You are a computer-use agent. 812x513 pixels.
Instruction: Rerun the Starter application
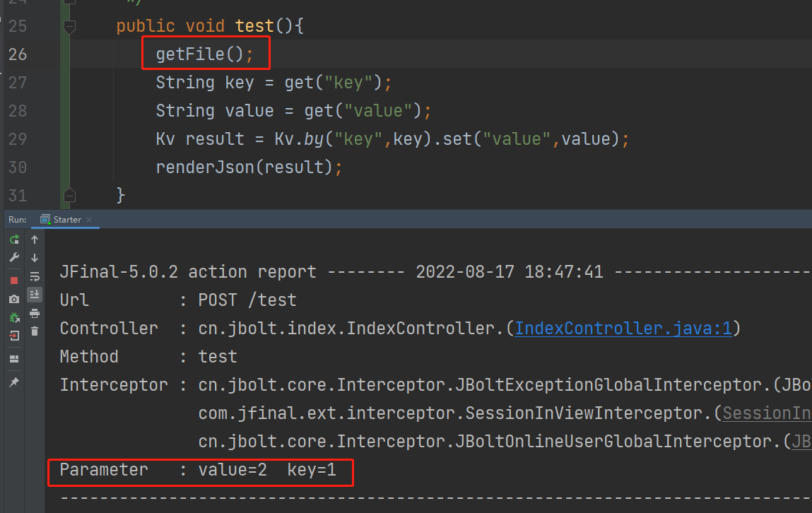(x=15, y=239)
